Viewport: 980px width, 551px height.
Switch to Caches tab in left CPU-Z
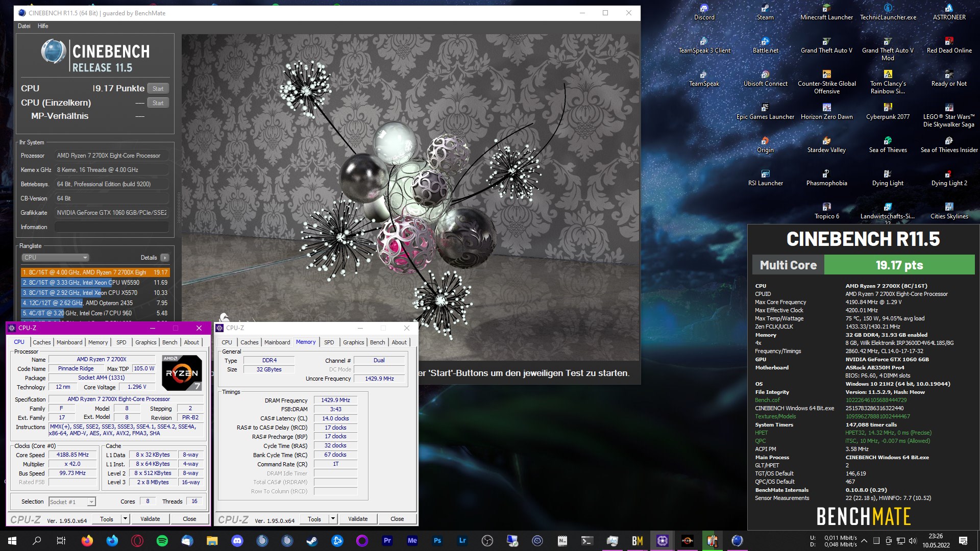(x=42, y=342)
